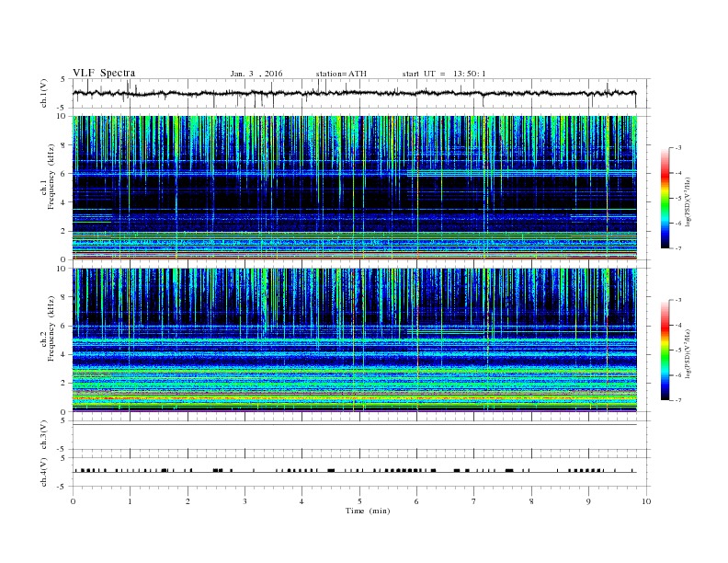Click the "VLF Spectra" plot title
Viewport: 728px width, 563px height.
point(104,73)
